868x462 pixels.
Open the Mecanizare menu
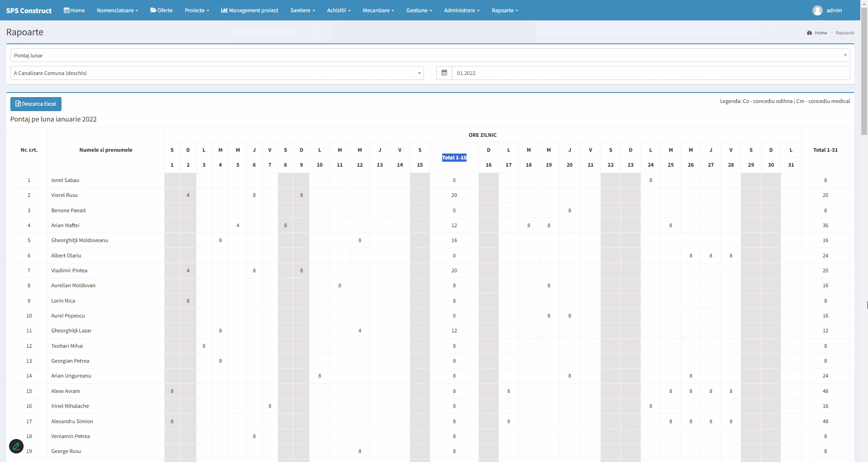click(378, 10)
